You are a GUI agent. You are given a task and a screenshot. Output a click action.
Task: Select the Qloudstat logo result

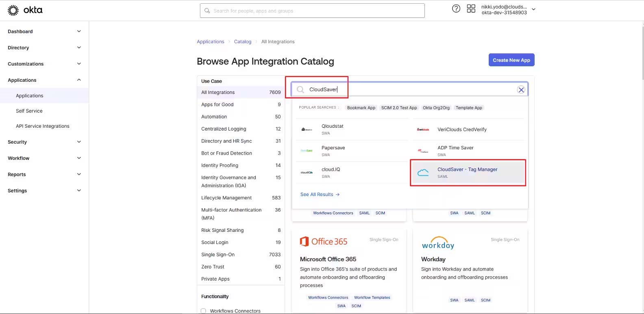307,129
